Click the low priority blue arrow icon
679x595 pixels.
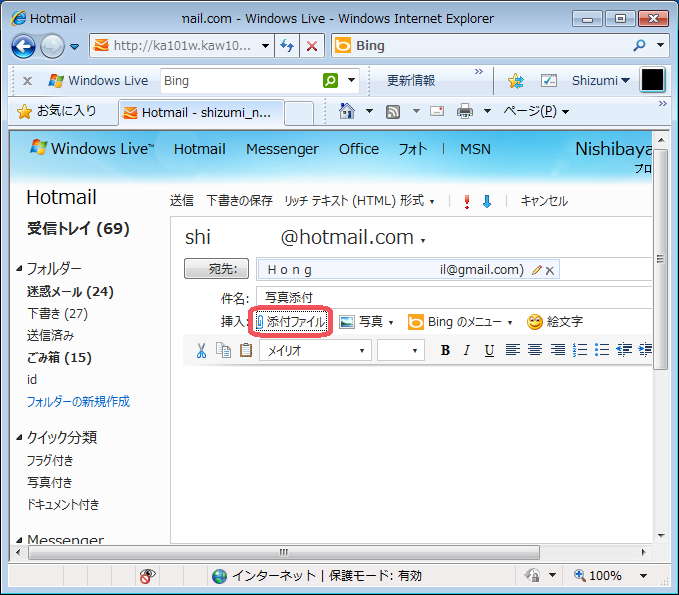tap(487, 201)
